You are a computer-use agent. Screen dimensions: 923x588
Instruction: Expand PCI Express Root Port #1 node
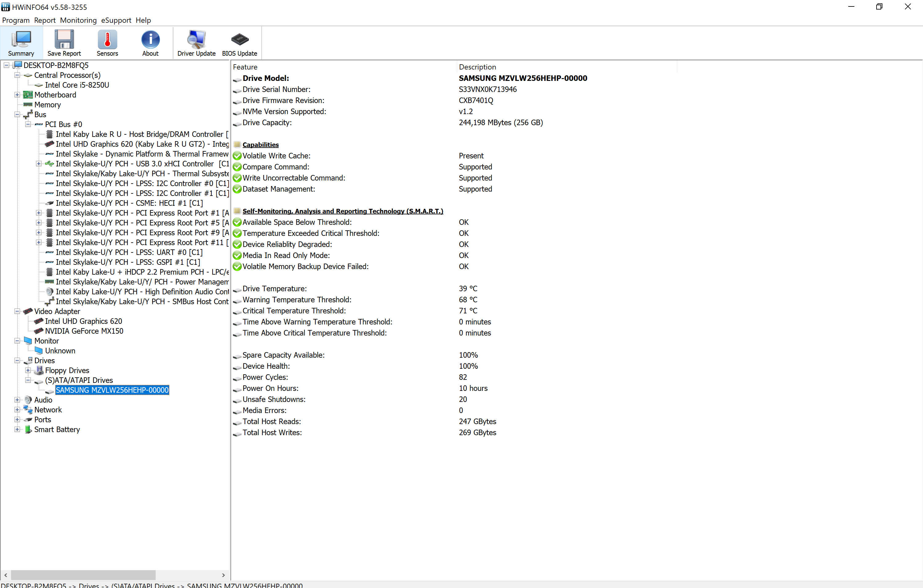[39, 213]
